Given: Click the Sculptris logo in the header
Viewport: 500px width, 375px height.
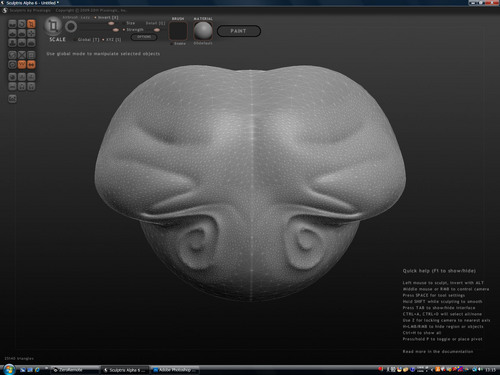Looking at the screenshot, I should tap(5, 11).
